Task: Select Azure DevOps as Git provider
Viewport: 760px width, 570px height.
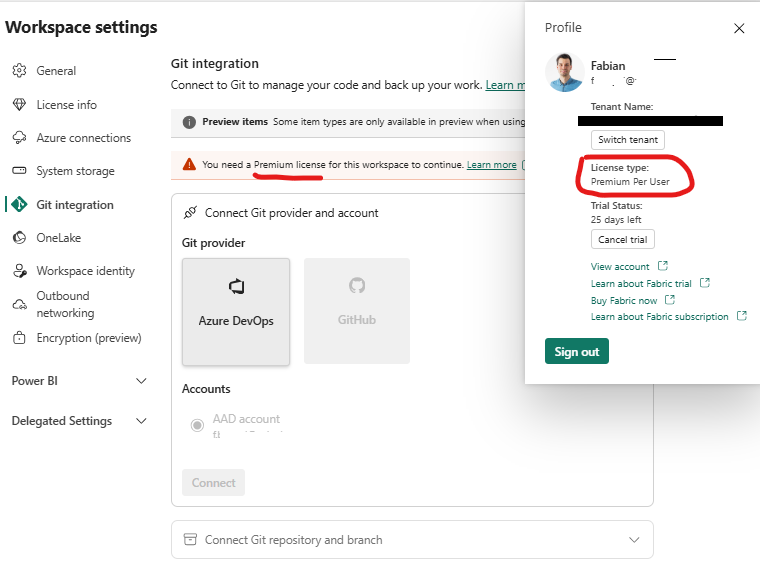Action: pos(236,312)
